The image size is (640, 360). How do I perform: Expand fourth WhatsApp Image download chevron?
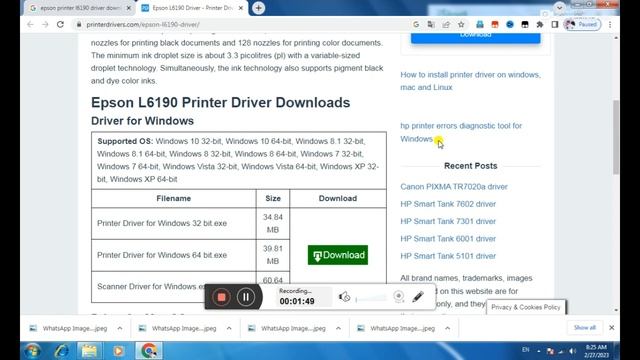448,328
